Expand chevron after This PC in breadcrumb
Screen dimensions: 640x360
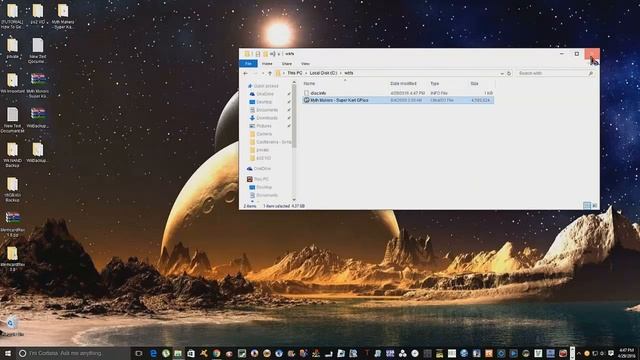coord(306,73)
